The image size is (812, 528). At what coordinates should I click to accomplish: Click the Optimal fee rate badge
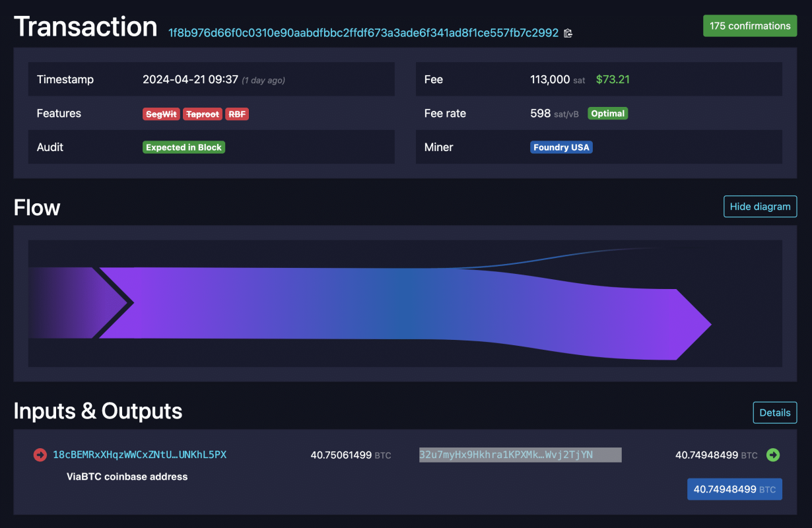click(607, 113)
